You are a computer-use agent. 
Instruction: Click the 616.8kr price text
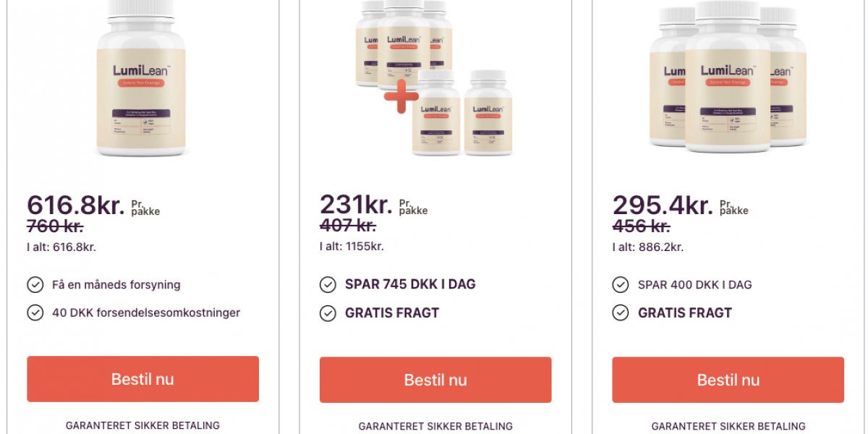click(x=75, y=205)
